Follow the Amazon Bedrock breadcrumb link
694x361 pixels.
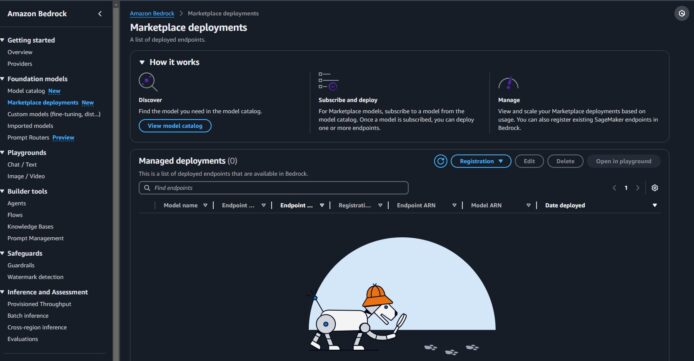click(152, 14)
